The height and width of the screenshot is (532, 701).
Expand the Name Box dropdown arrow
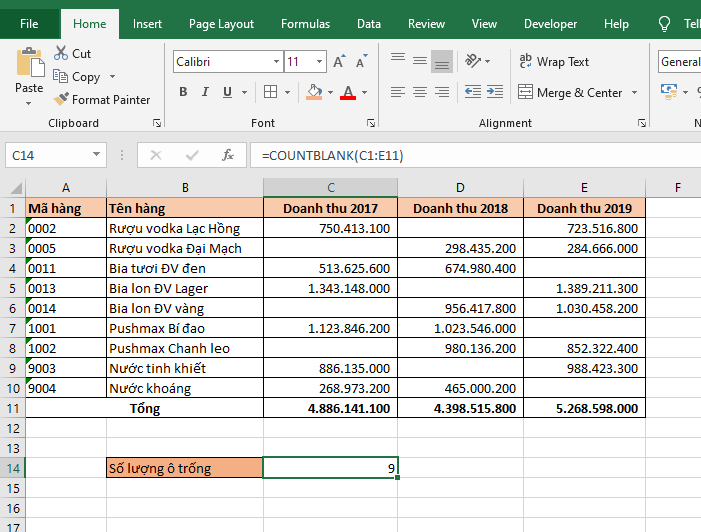pos(97,155)
